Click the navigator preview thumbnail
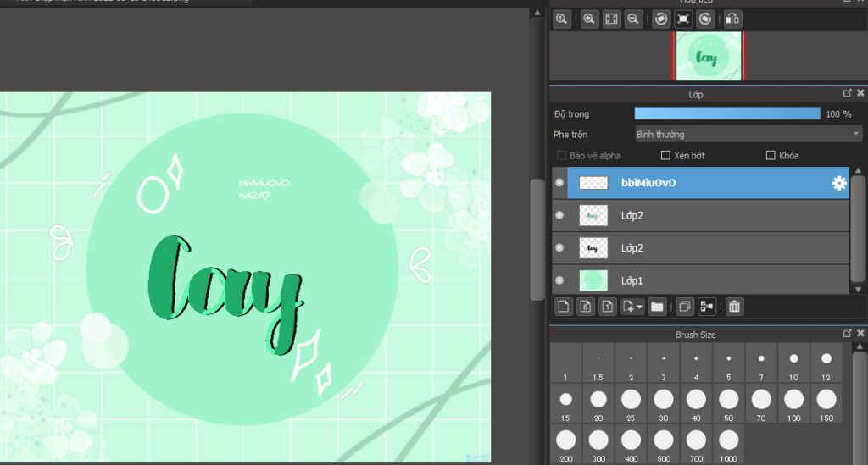This screenshot has width=868, height=465. click(x=709, y=57)
